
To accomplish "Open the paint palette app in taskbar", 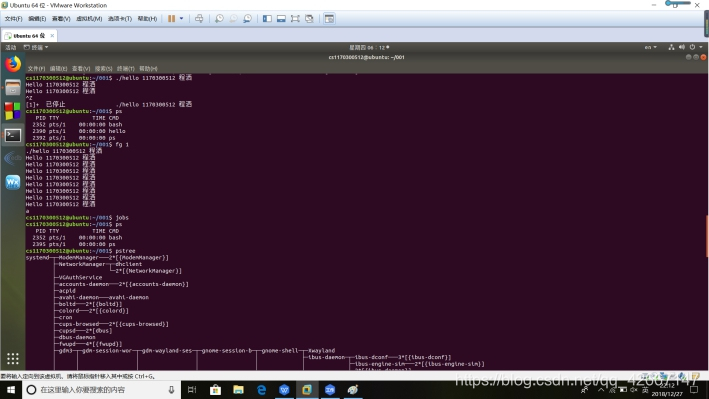I will click(353, 390).
